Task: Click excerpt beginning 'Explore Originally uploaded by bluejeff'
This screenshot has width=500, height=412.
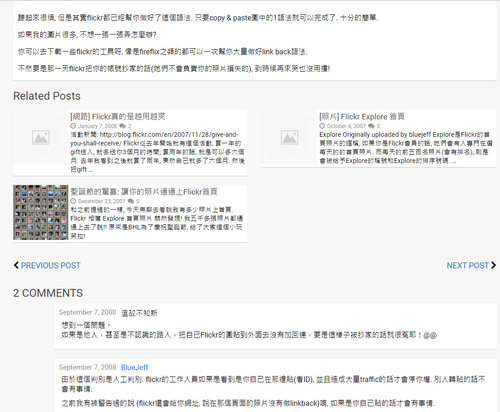Action: point(405,148)
